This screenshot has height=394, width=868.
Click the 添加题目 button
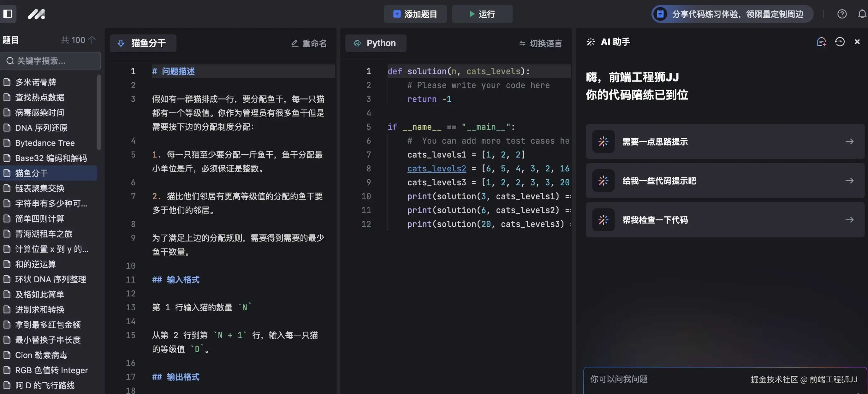[415, 14]
